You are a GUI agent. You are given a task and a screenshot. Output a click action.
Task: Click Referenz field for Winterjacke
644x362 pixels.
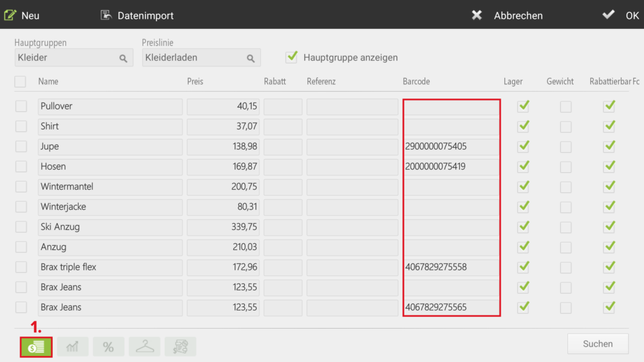click(x=352, y=207)
